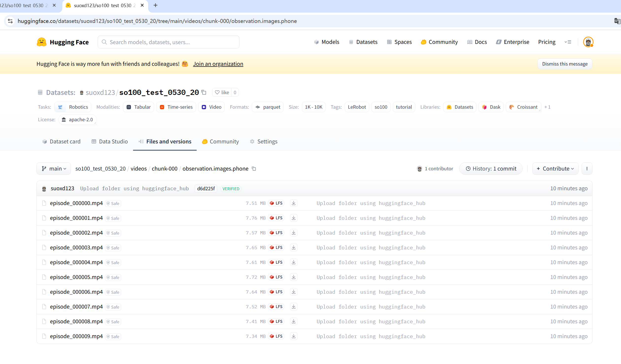The height and width of the screenshot is (364, 621).
Task: Click LFS badge of episode_000003.mp4
Action: point(276,247)
